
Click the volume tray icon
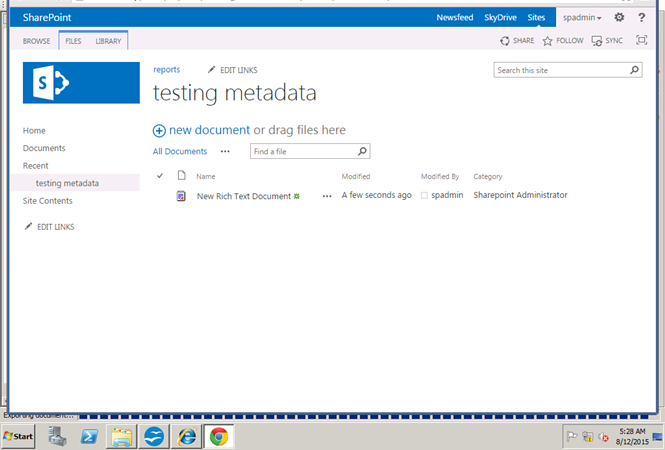(x=603, y=437)
